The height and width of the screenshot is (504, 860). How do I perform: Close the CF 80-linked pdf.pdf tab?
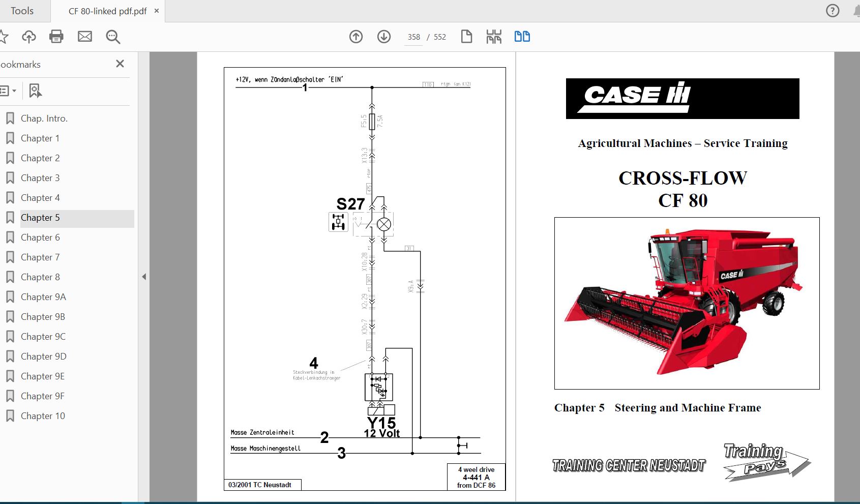[157, 11]
